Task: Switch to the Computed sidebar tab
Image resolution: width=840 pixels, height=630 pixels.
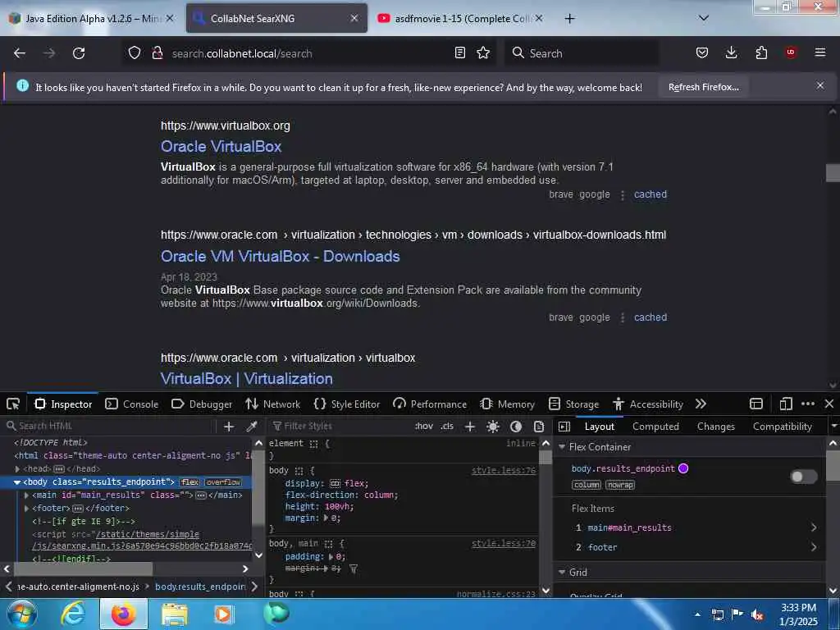Action: tap(655, 427)
